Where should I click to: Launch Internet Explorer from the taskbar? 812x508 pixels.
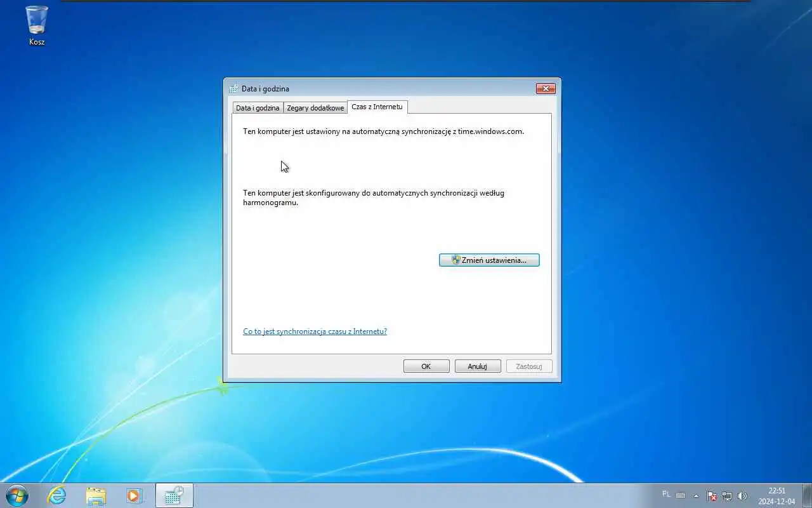57,495
